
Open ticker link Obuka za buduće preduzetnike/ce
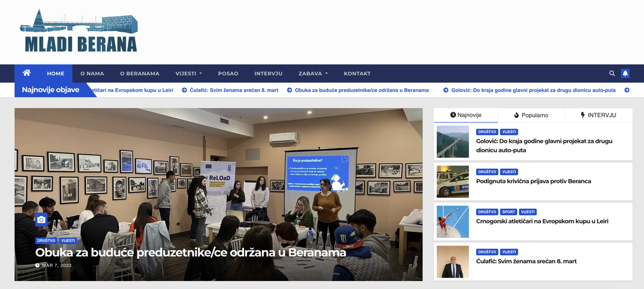click(x=362, y=90)
